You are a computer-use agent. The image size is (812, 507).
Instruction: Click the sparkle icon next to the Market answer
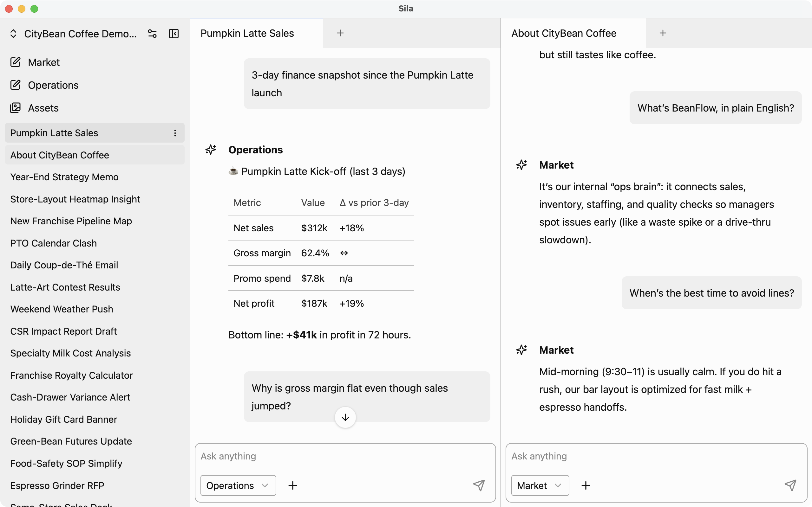[x=521, y=165]
